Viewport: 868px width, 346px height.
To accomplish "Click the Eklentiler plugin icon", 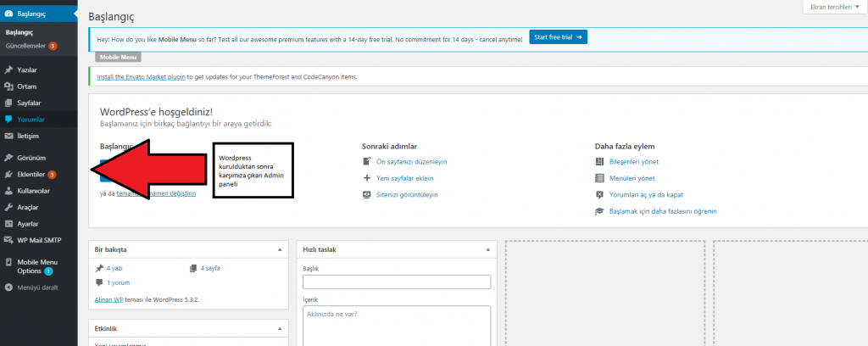I will pos(8,175).
